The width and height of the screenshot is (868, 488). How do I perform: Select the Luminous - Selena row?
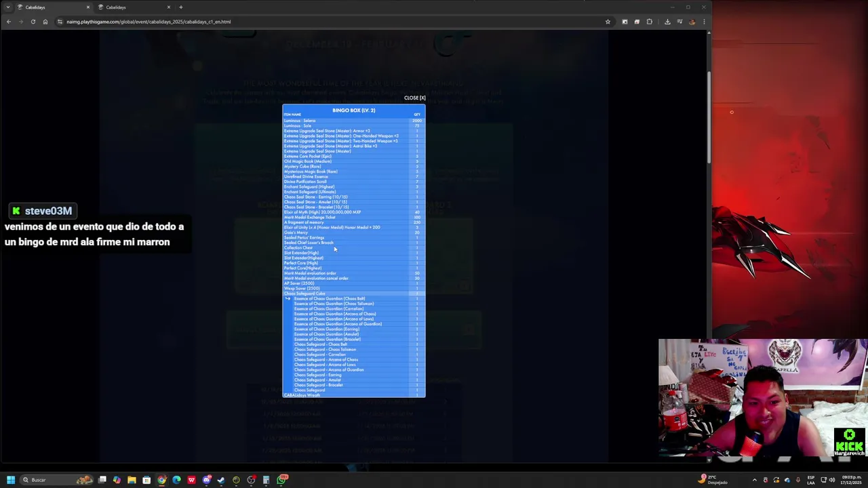[353, 121]
